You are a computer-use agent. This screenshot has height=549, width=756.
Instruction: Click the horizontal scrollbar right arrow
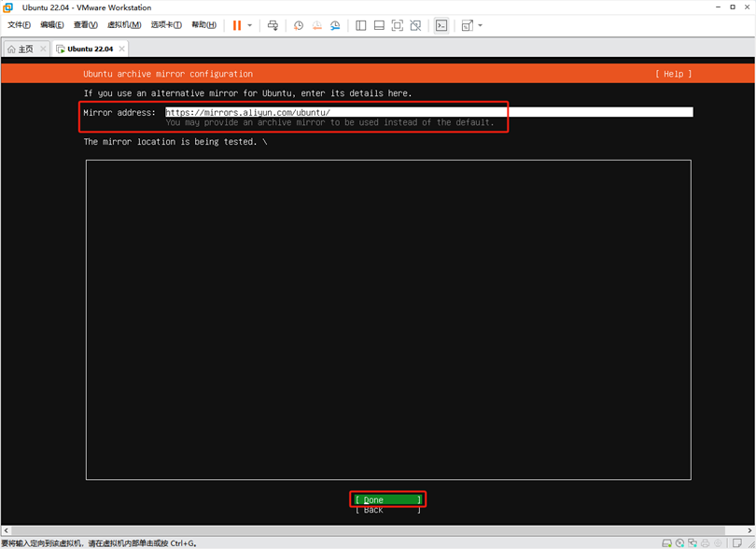pyautogui.click(x=749, y=530)
